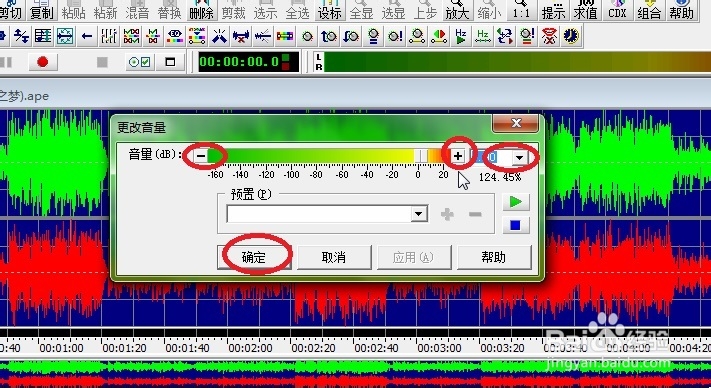711x388 pixels.
Task: Click the Pop/Click filter icon with converging lines
Action: (x=219, y=36)
